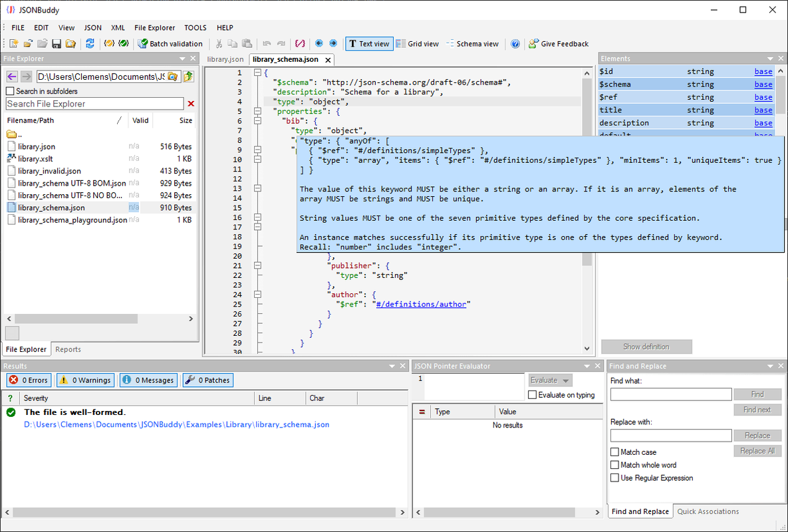The height and width of the screenshot is (532, 788).
Task: Enable Search in subfolders checkbox
Action: tap(10, 91)
